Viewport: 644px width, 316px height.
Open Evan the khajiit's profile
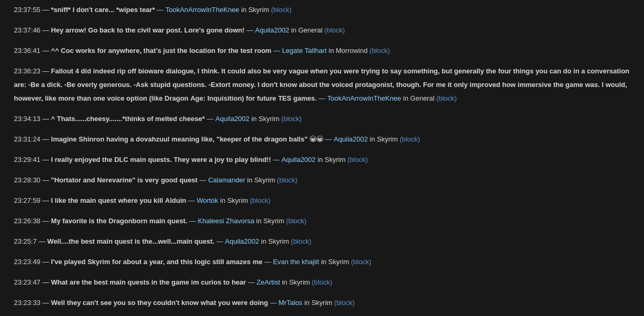(296, 262)
